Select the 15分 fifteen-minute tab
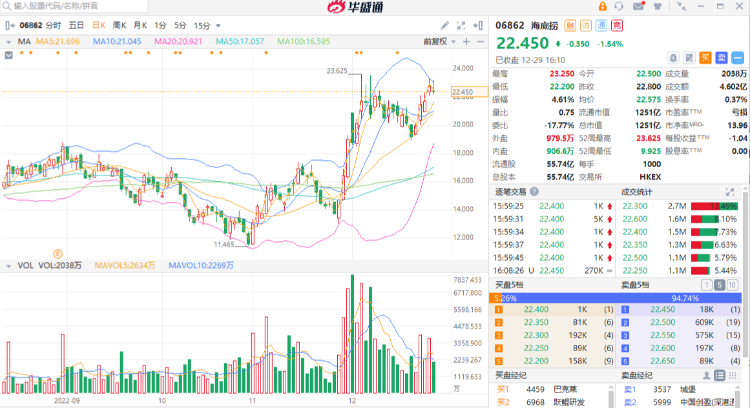The height and width of the screenshot is (408, 750). pyautogui.click(x=202, y=25)
